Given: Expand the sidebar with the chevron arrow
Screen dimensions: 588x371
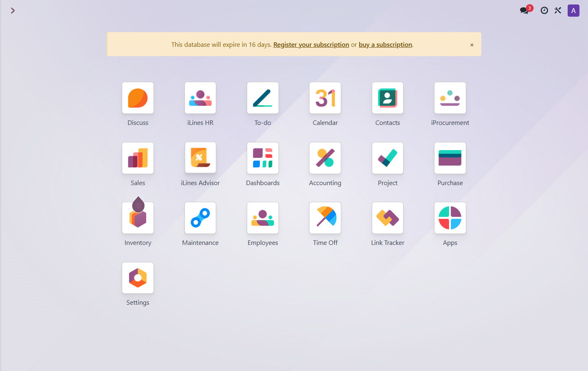Looking at the screenshot, I should [x=13, y=11].
